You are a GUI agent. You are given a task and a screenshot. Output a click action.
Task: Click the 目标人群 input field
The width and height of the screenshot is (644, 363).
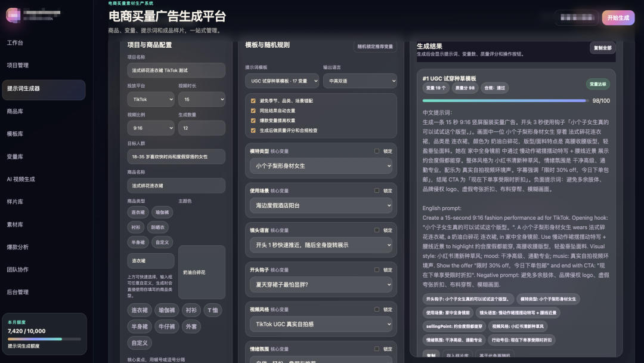pyautogui.click(x=176, y=156)
